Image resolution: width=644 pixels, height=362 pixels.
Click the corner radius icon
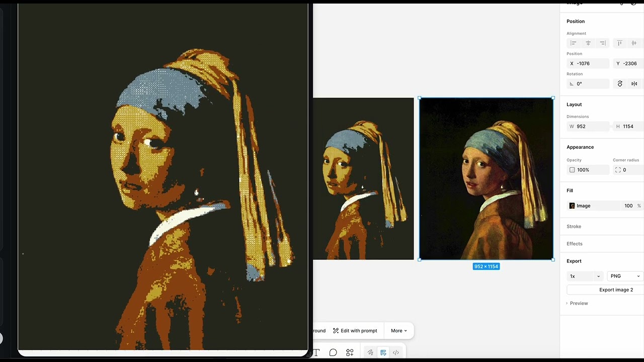618,170
